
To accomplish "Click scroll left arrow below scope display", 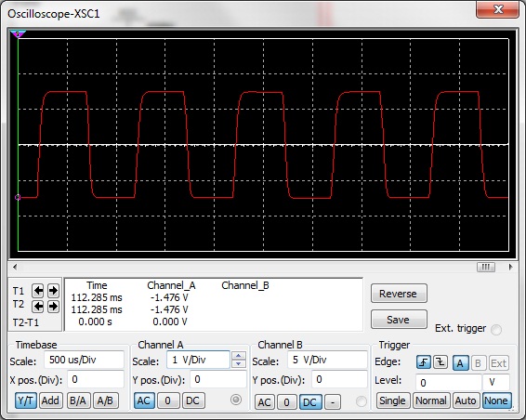I will [x=15, y=267].
